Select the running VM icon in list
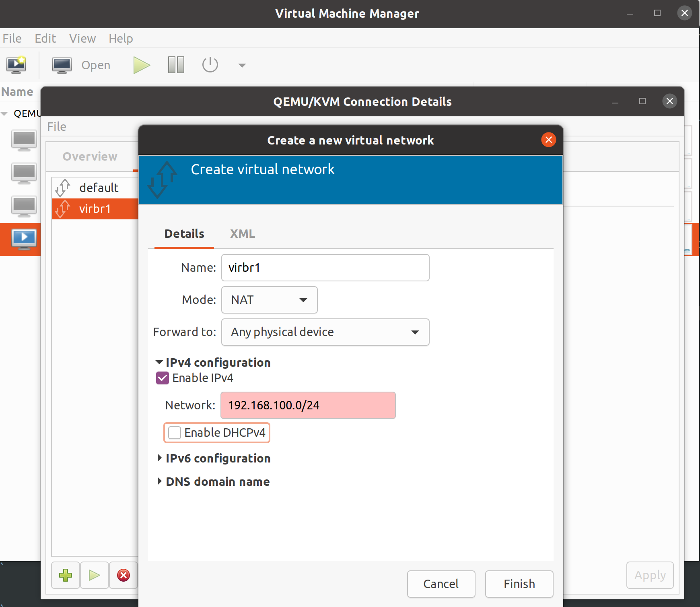Image resolution: width=700 pixels, height=607 pixels. (x=24, y=239)
